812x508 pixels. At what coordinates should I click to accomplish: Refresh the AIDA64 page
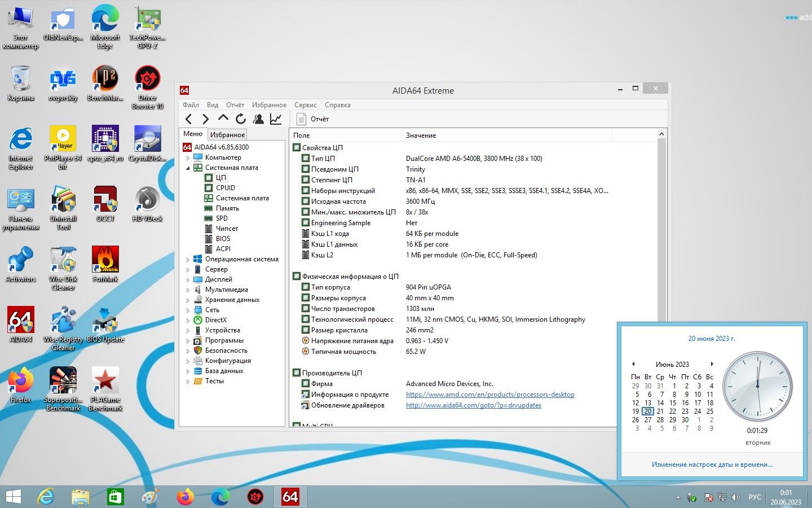[241, 119]
